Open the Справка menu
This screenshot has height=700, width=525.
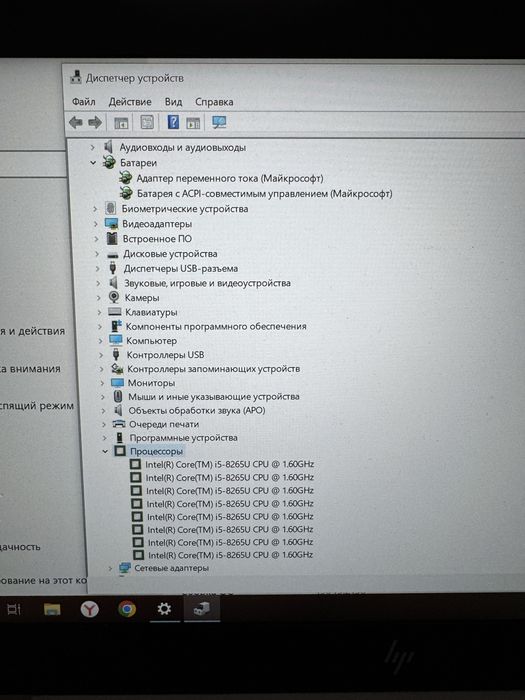tap(214, 102)
